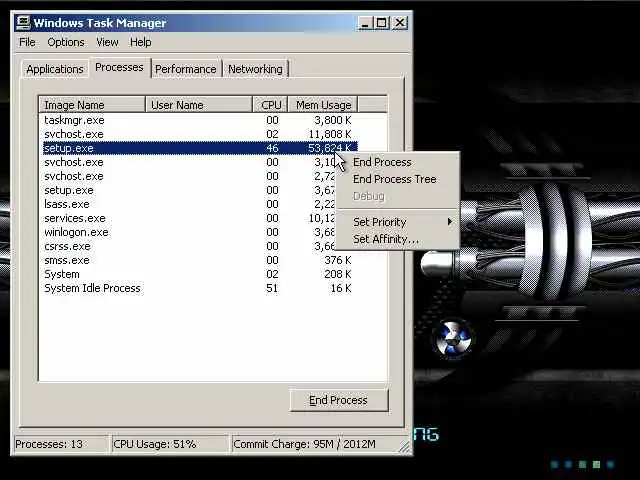Click the Commit Charge status entry
The image size is (640, 480).
pyautogui.click(x=316, y=444)
